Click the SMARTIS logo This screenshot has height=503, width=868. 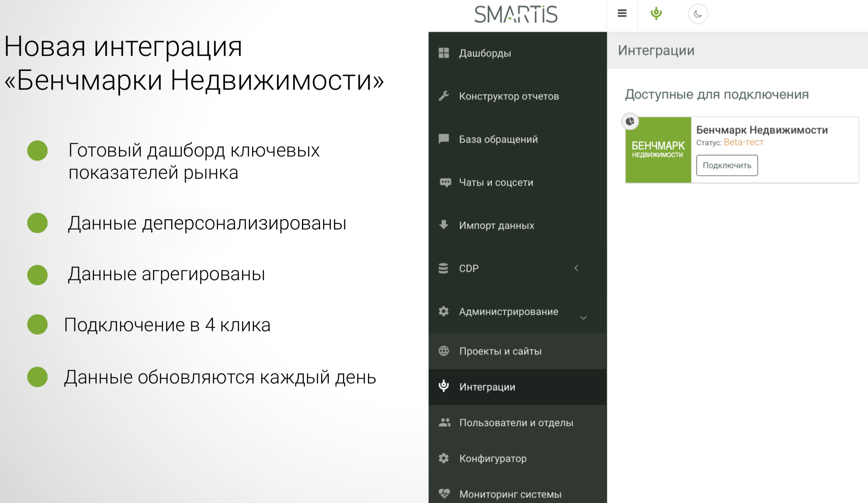[516, 15]
